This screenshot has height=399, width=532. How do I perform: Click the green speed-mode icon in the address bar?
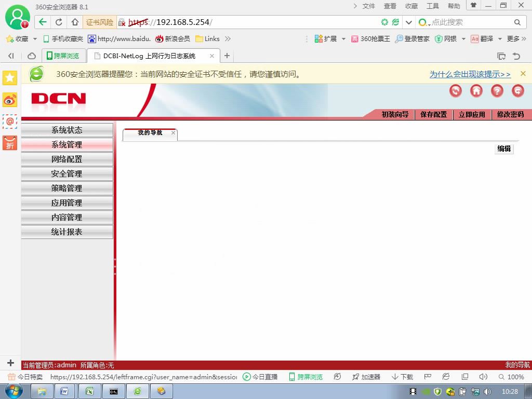(x=384, y=22)
